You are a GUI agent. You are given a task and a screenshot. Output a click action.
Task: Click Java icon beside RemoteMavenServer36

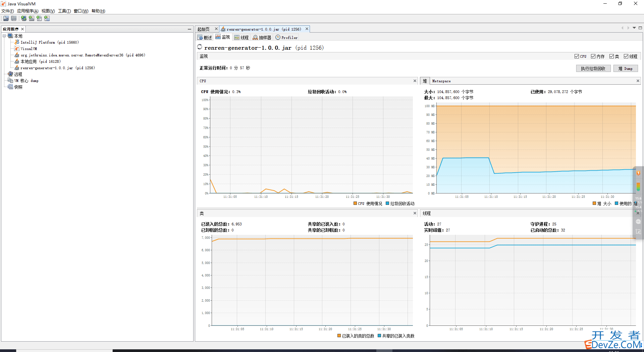(17, 55)
